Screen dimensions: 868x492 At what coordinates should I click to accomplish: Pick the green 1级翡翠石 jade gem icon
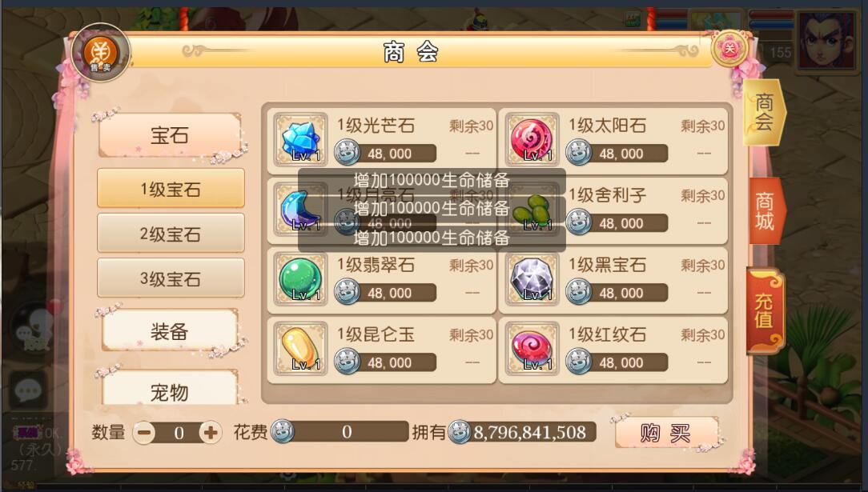pos(300,278)
